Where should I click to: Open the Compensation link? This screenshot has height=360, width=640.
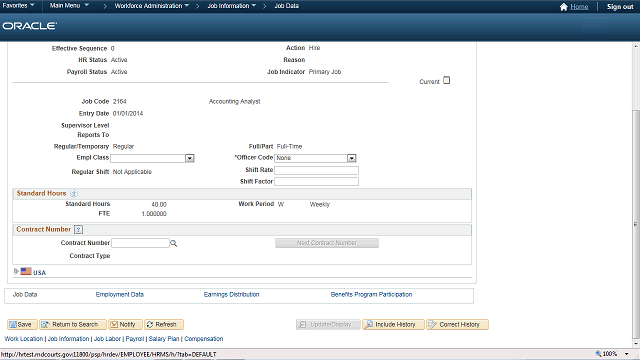coord(204,339)
